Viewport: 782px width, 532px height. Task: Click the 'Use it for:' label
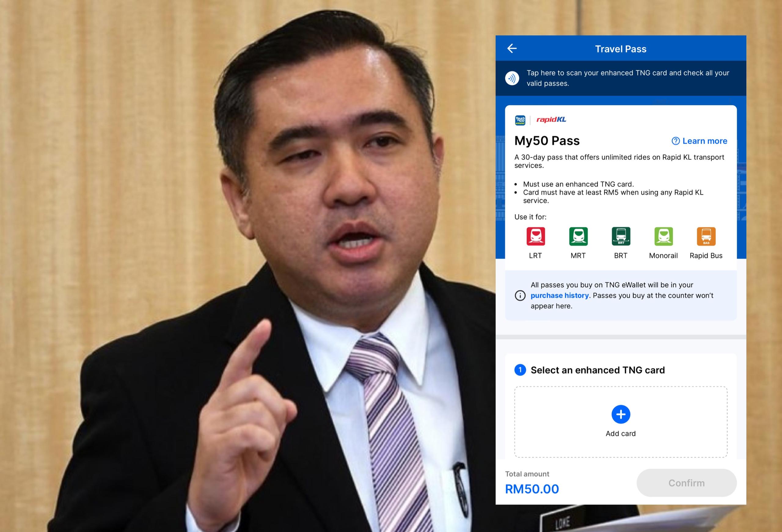click(530, 217)
